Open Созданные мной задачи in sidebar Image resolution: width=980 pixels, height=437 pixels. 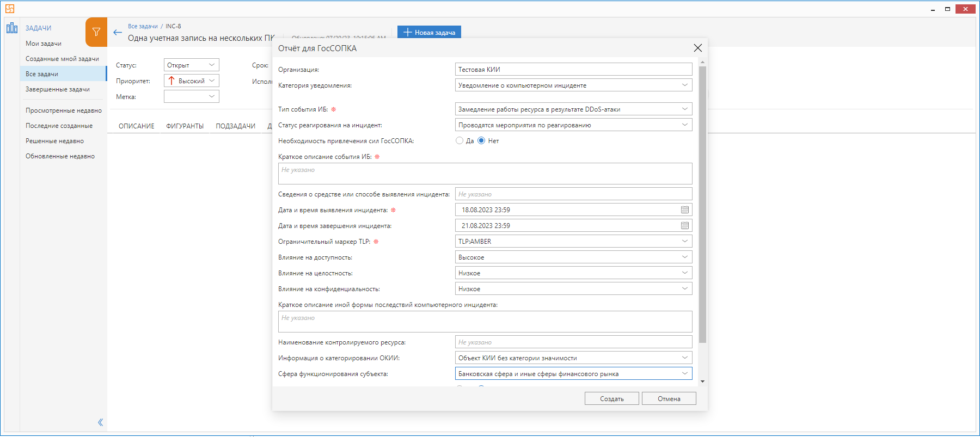pyautogui.click(x=63, y=59)
